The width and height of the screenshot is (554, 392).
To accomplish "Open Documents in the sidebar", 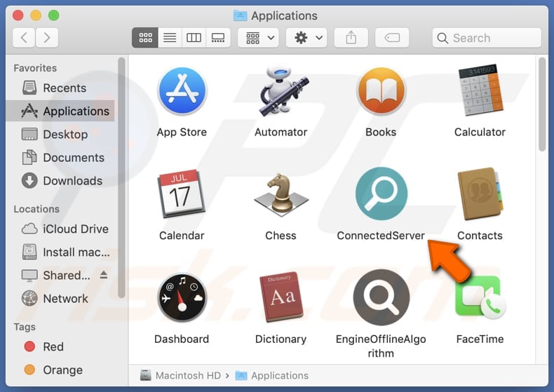I will (60, 158).
